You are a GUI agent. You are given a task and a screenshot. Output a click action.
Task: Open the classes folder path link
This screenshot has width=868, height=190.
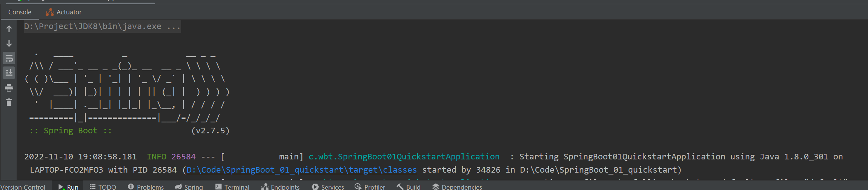point(301,170)
